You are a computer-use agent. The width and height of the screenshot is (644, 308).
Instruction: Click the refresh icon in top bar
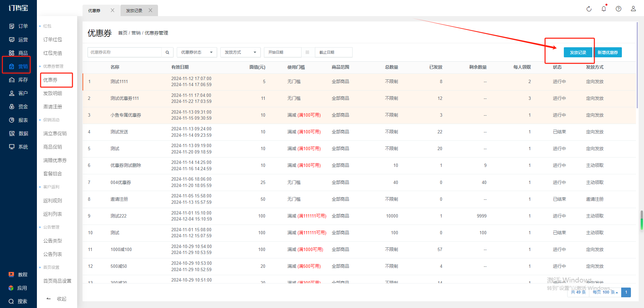pyautogui.click(x=589, y=9)
